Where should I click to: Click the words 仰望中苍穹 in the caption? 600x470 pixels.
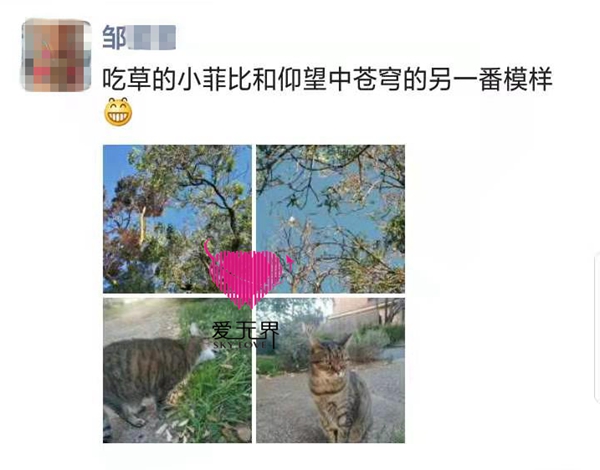pyautogui.click(x=340, y=79)
